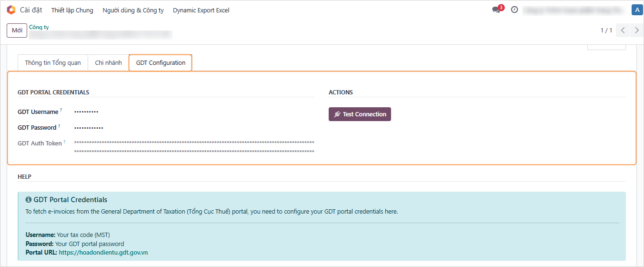Click help tooltip beside GDT Password

pos(60,126)
